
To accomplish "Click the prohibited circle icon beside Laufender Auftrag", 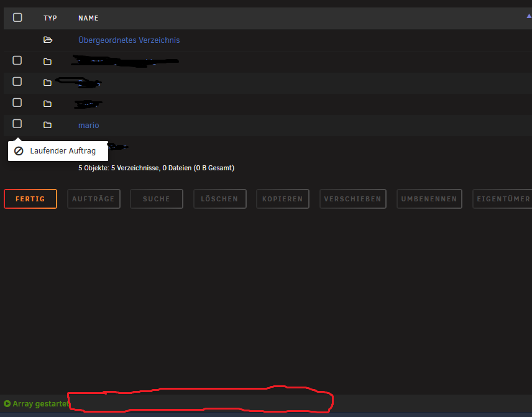I will pyautogui.click(x=19, y=151).
